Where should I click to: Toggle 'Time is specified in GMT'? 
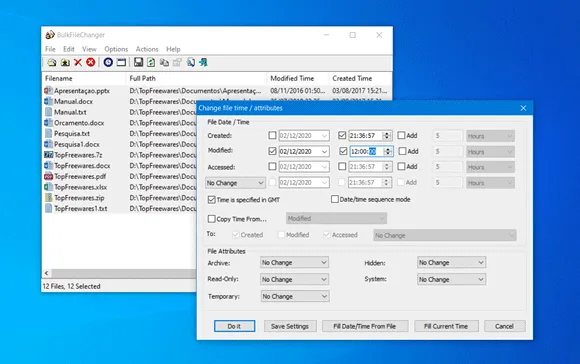pos(212,200)
